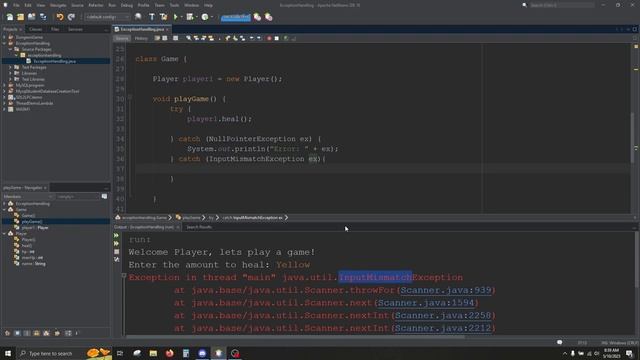
Task: Collapse the ExceptionHandling project node
Action: coord(4,43)
